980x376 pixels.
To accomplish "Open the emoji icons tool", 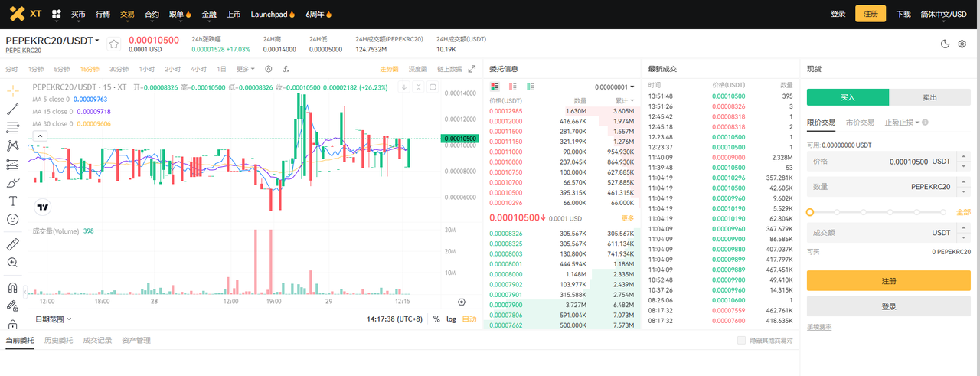I will [x=12, y=220].
